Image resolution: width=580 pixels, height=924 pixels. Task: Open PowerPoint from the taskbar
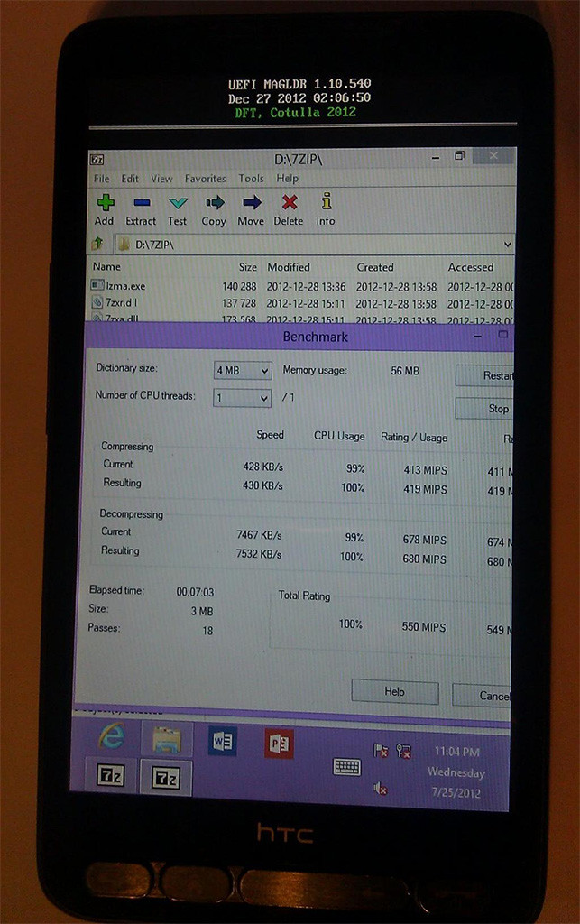279,744
